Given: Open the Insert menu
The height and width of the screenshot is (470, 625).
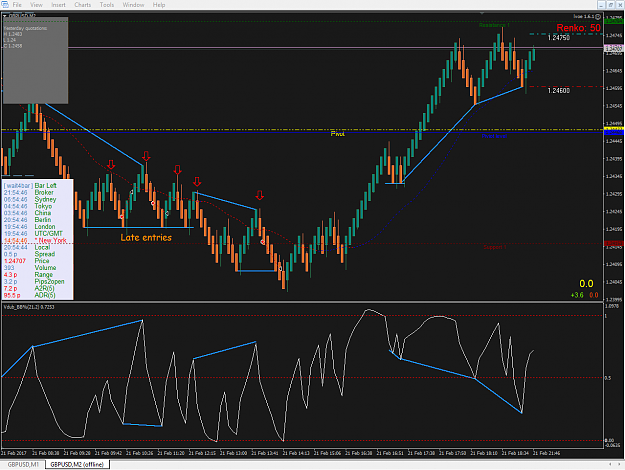Looking at the screenshot, I should [58, 5].
